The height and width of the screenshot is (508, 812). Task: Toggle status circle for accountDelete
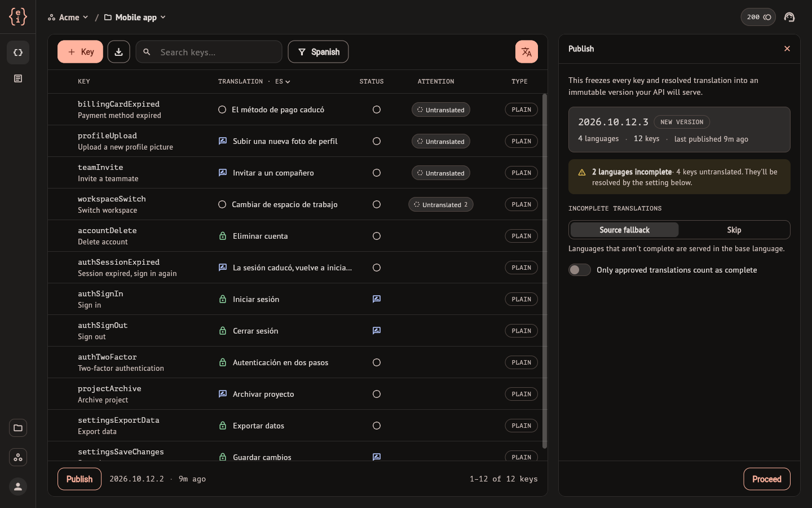click(x=377, y=236)
